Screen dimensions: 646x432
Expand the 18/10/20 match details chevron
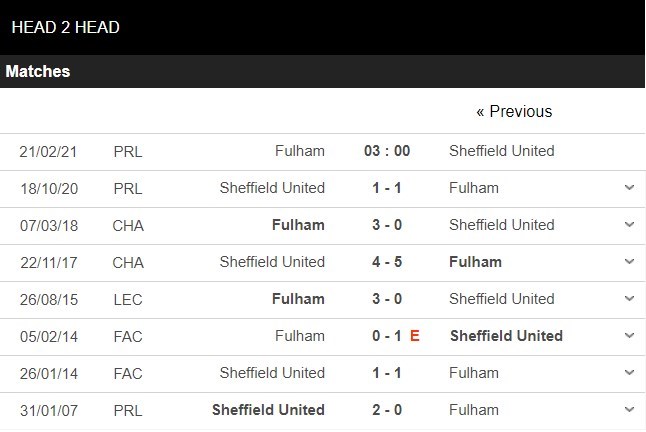point(629,188)
